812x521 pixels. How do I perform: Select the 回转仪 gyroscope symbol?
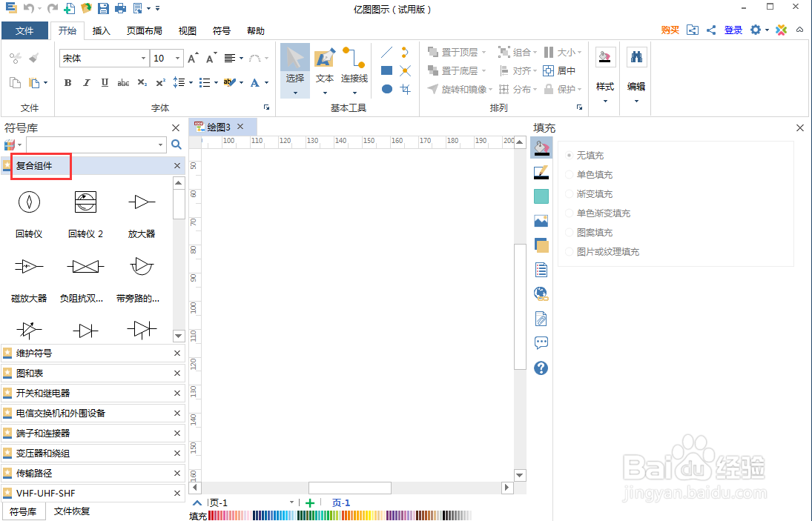click(29, 202)
